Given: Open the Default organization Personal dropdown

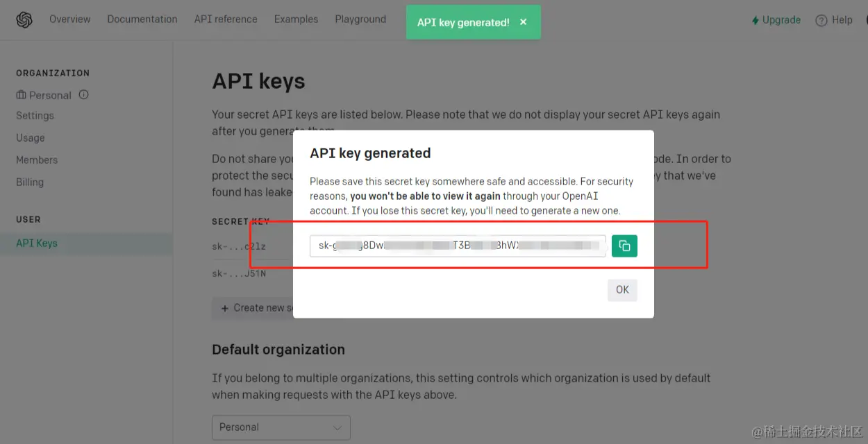Looking at the screenshot, I should (281, 427).
